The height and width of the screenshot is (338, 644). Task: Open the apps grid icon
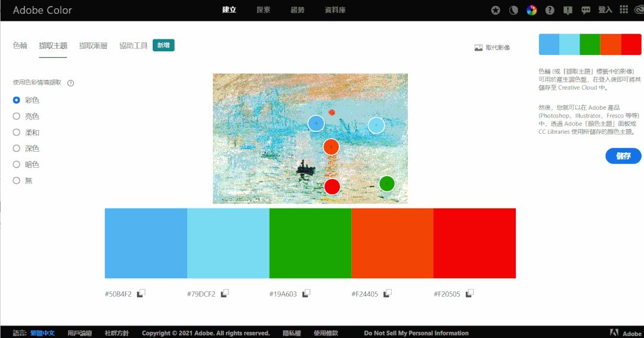click(x=624, y=10)
